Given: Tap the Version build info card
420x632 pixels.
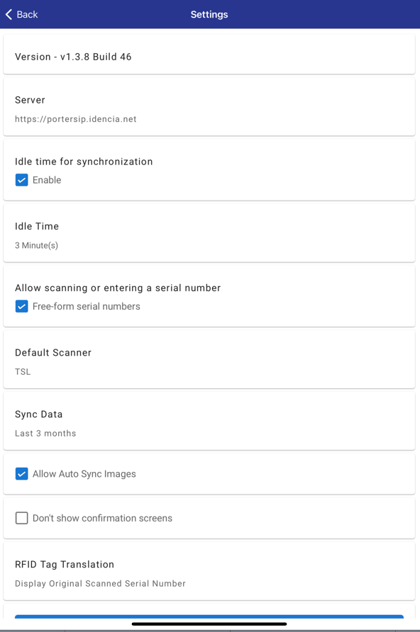Looking at the screenshot, I should tap(209, 54).
